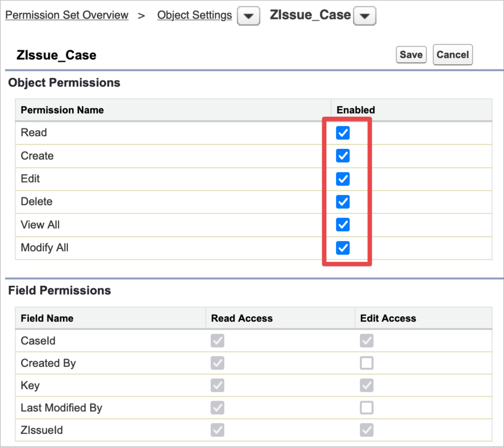
Task: Uncheck the Create permission checkbox
Action: 343,156
